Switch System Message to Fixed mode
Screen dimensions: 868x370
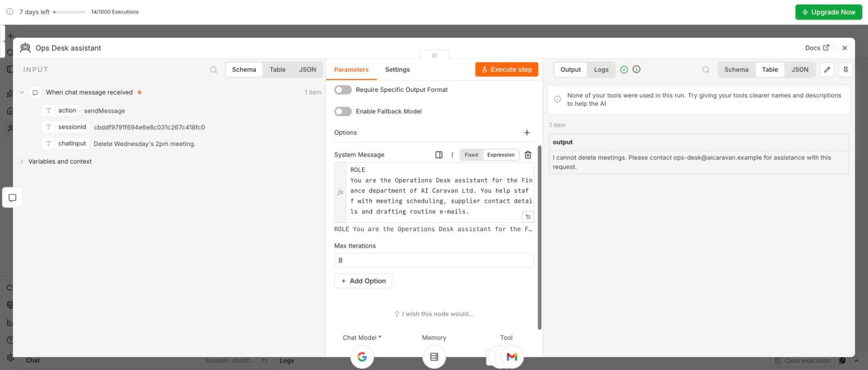[471, 155]
